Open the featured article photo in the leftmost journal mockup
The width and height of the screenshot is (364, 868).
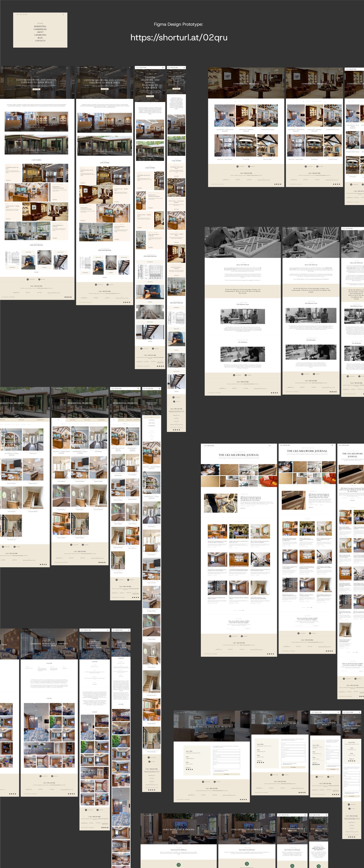tap(221, 503)
